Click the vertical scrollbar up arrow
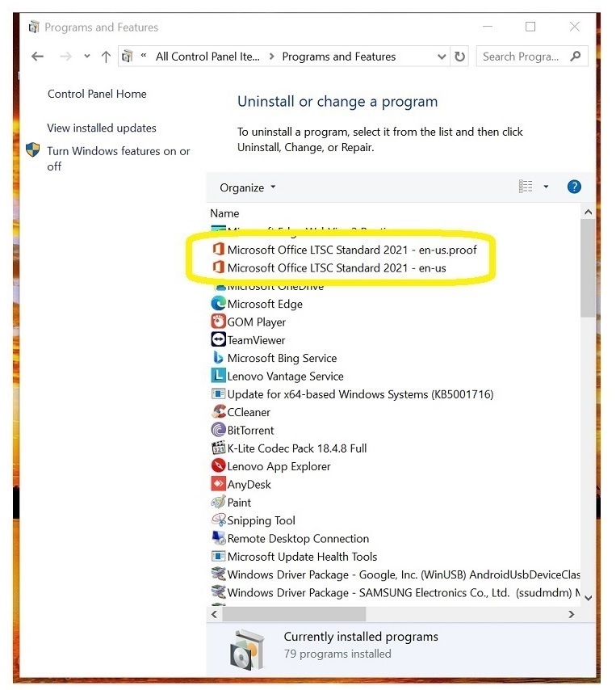The image size is (616, 690). coord(588,212)
